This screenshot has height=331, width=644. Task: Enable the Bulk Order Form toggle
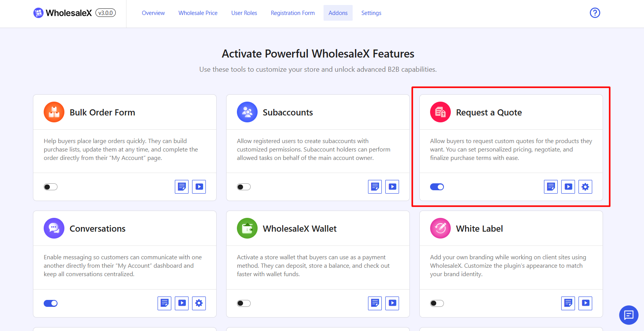pyautogui.click(x=51, y=187)
